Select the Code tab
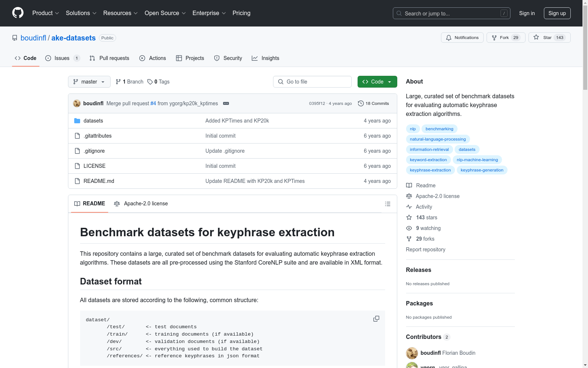 [x=25, y=58]
